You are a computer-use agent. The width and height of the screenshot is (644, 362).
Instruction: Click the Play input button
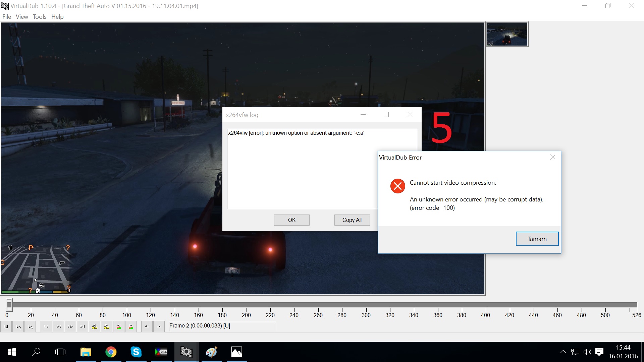pos(18,327)
